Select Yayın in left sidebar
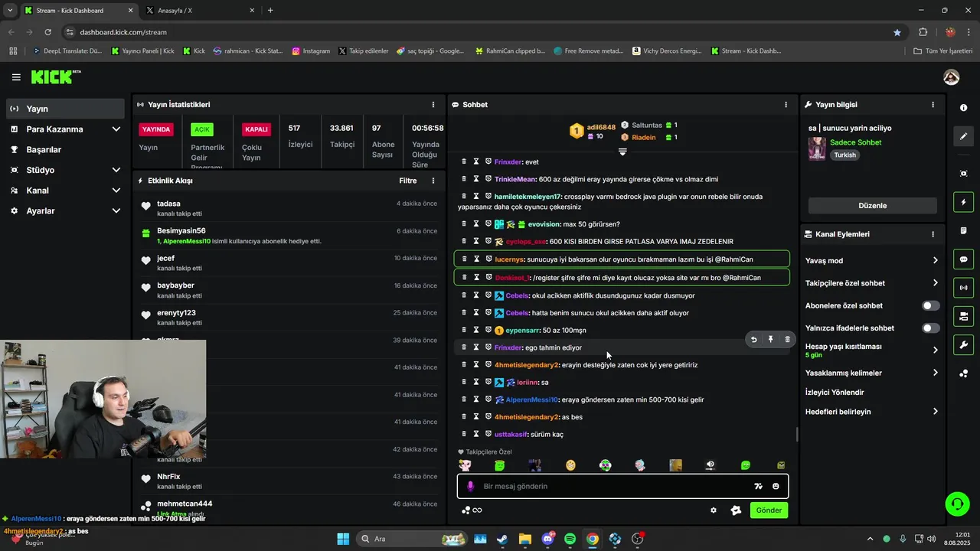The image size is (980, 551). coord(65,109)
